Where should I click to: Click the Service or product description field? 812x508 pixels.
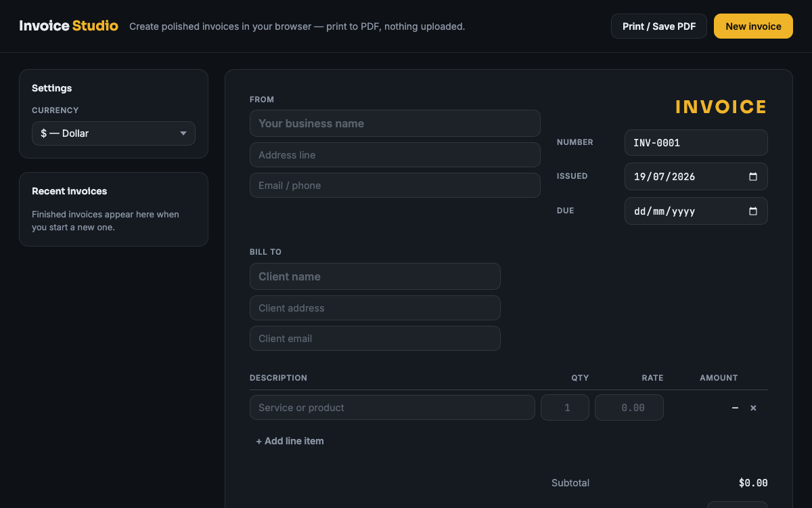392,408
